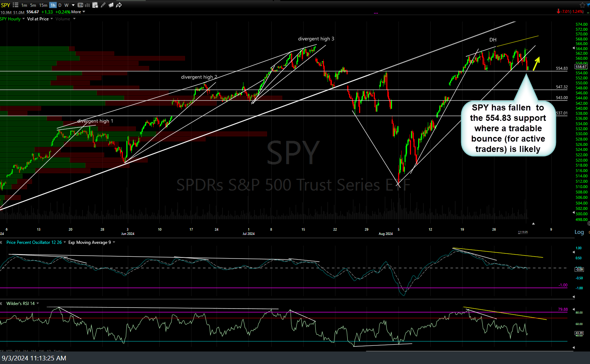Click the 556.67 current price marker on axis

(x=581, y=67)
